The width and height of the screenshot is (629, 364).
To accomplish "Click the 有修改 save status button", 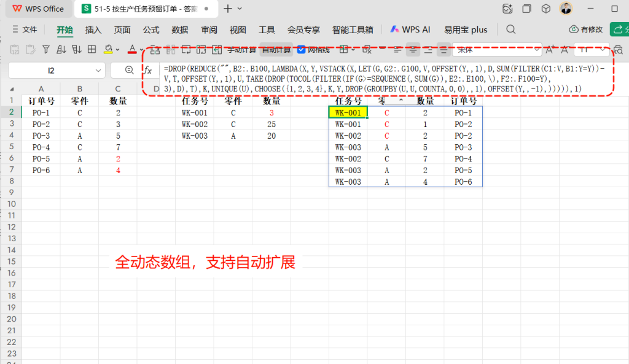I will point(586,29).
